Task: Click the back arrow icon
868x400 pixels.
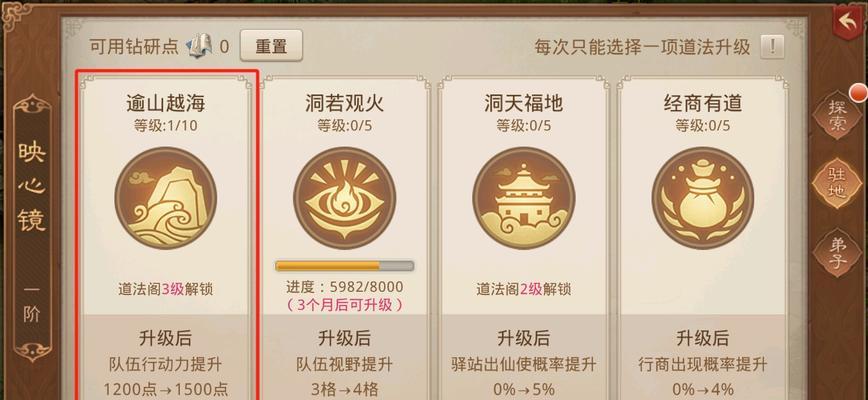Action: (847, 22)
